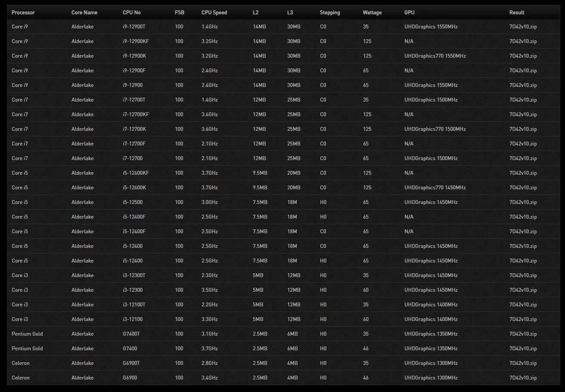Click the 60 wattage cell for i3-12300
Image resolution: width=565 pixels, height=392 pixels.
pos(366,290)
